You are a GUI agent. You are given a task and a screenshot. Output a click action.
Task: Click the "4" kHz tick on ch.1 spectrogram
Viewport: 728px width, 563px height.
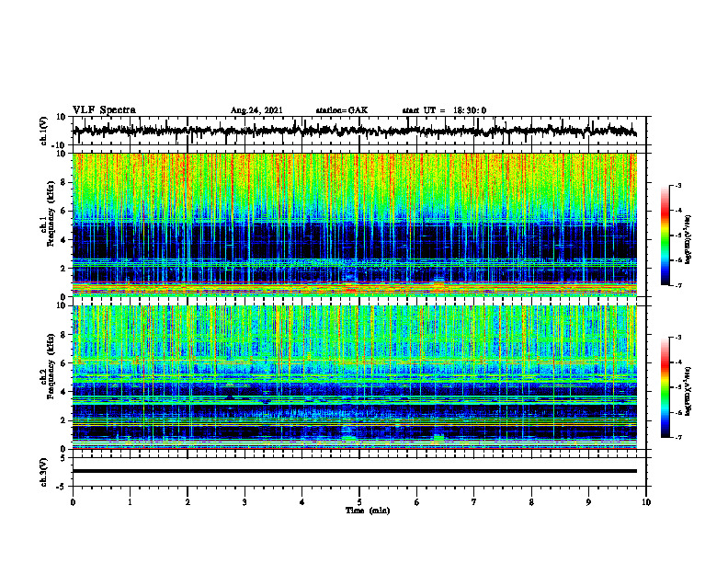pyautogui.click(x=63, y=240)
